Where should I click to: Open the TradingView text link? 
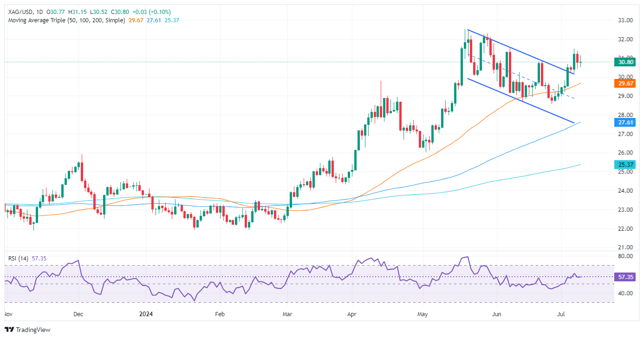[33, 330]
